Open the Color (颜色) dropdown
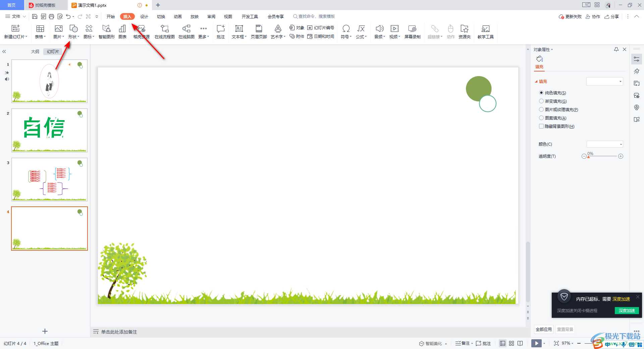Viewport: 644px width, 349px height. click(605, 144)
